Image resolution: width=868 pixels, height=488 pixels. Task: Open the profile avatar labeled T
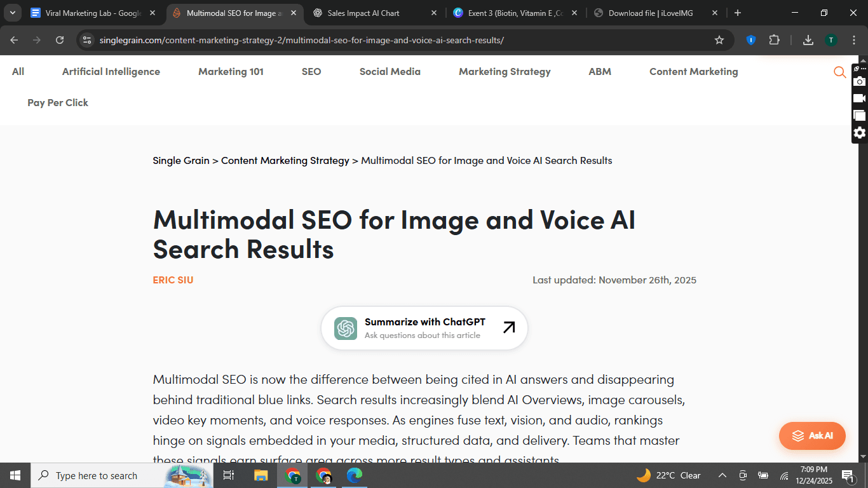[831, 40]
